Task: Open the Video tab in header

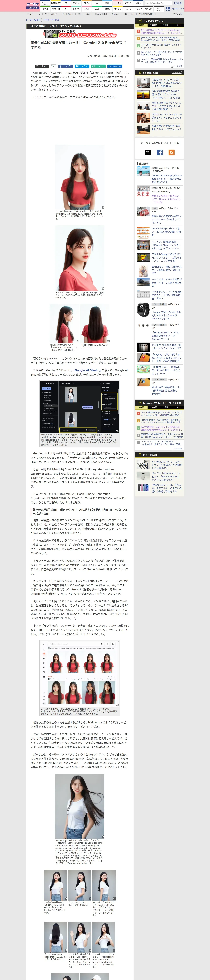Action: [138, 3]
